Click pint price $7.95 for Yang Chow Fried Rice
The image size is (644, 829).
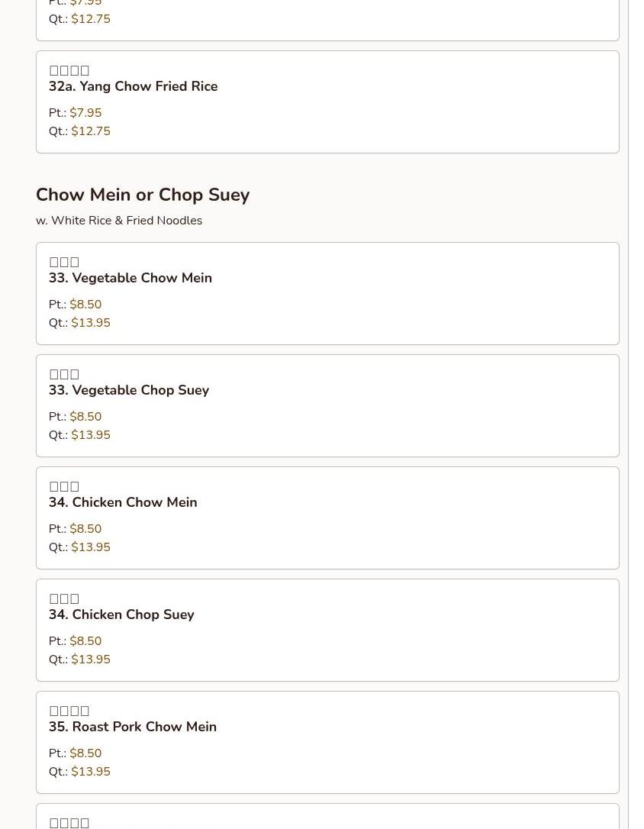click(85, 113)
